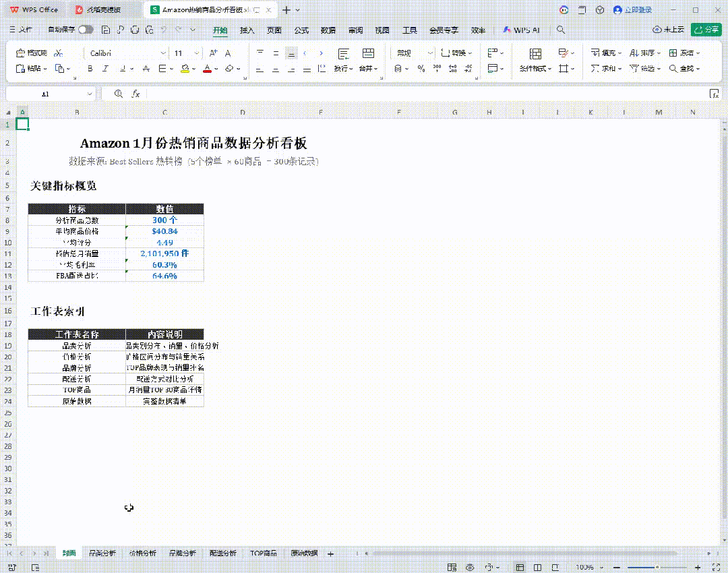Toggle the eye reading mode icon
Viewport: 728px width, 573px height.
point(470,568)
